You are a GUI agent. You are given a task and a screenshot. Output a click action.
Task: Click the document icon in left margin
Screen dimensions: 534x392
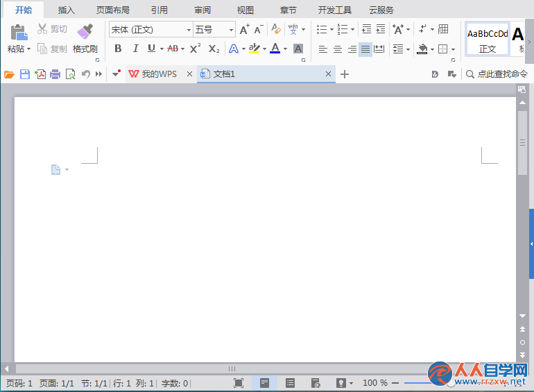click(56, 169)
